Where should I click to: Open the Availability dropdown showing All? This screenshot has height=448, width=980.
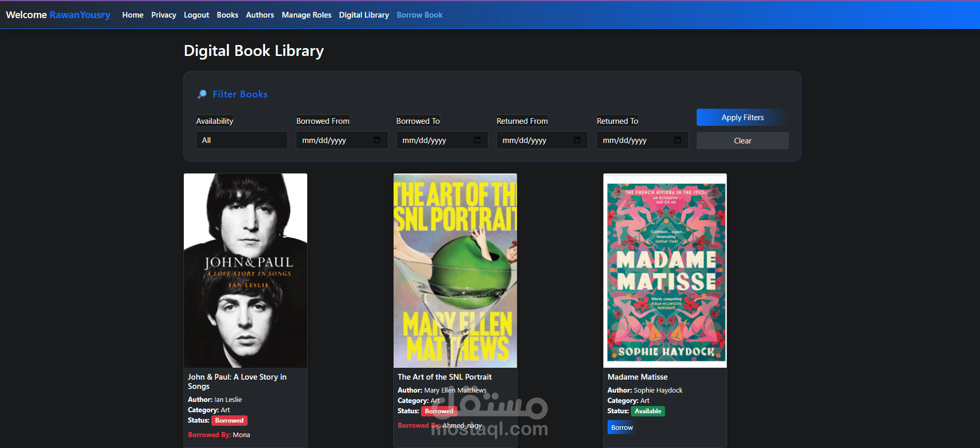coord(241,140)
